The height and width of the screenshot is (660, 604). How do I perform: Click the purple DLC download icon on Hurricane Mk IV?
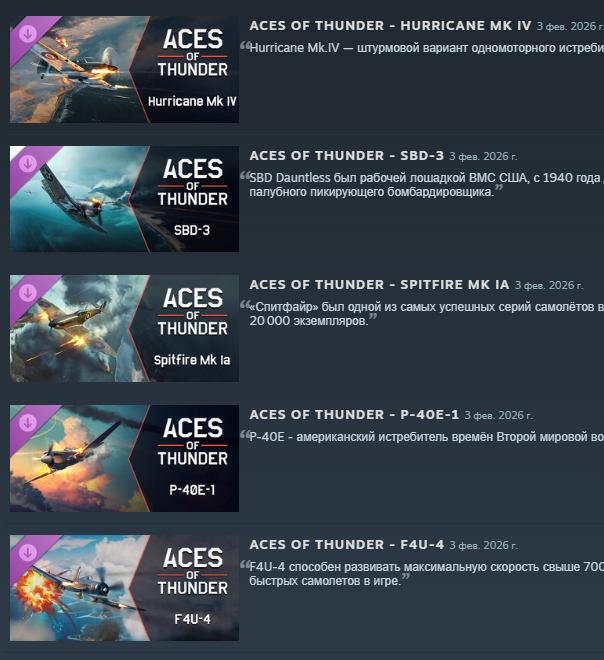coord(28,34)
